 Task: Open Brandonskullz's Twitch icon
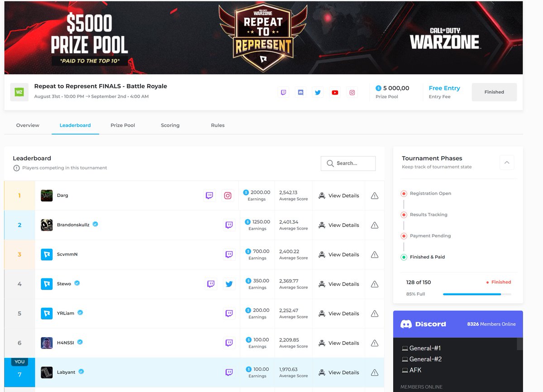coord(229,225)
